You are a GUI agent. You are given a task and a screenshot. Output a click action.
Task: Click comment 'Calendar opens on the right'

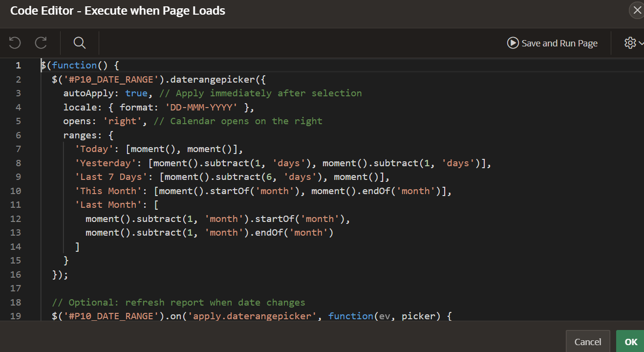(x=238, y=121)
